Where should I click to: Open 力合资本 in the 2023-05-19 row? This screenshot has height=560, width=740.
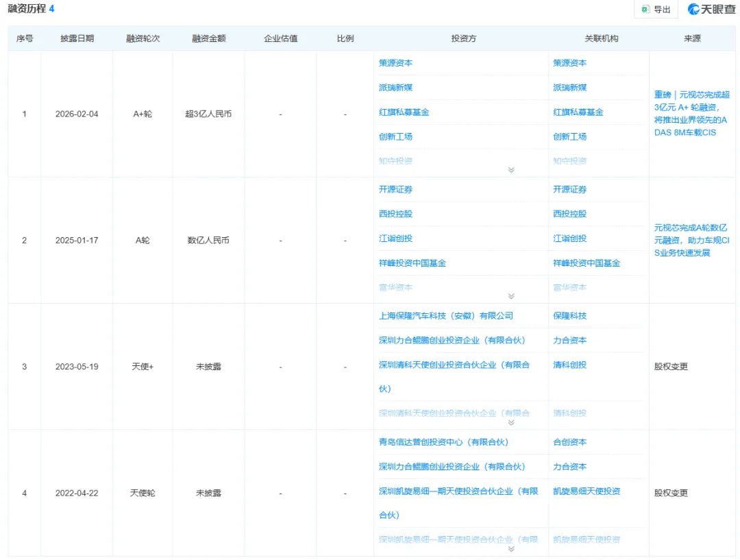[569, 340]
